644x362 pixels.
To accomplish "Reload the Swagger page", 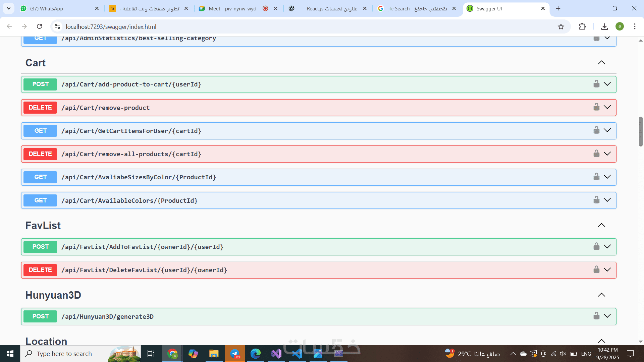I will tap(40, 26).
